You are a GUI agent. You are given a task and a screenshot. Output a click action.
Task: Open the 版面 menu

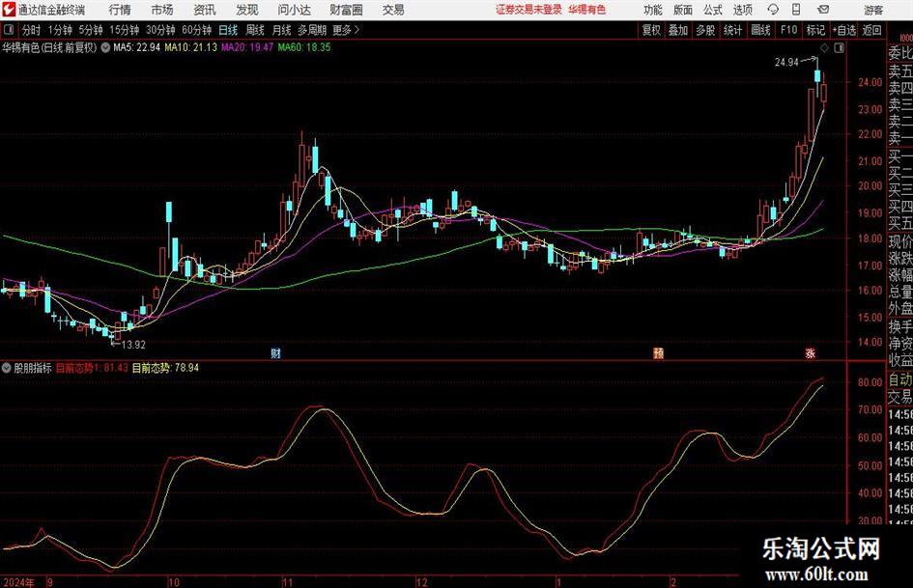point(682,10)
